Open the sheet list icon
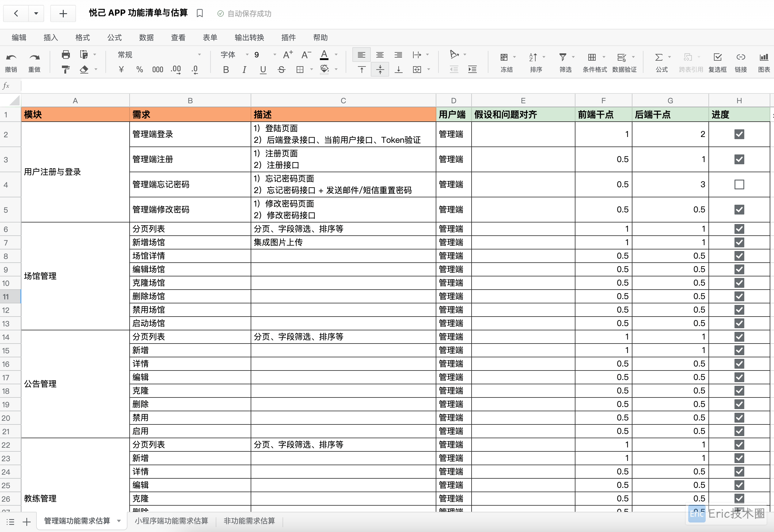Image resolution: width=774 pixels, height=532 pixels. tap(10, 522)
